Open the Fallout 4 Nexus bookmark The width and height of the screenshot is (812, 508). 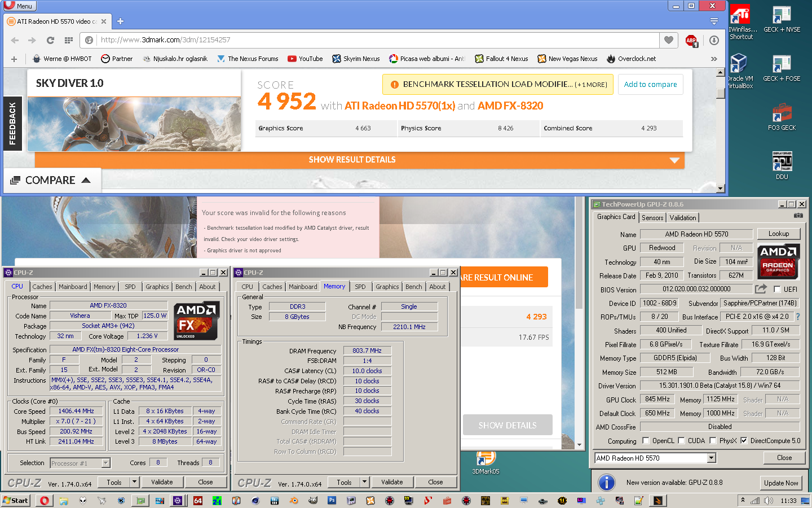[x=501, y=59]
